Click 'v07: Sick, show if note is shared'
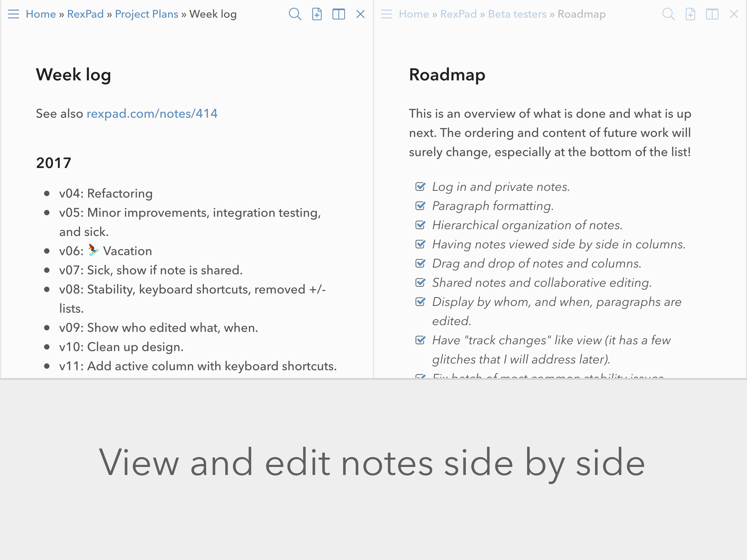 click(151, 270)
